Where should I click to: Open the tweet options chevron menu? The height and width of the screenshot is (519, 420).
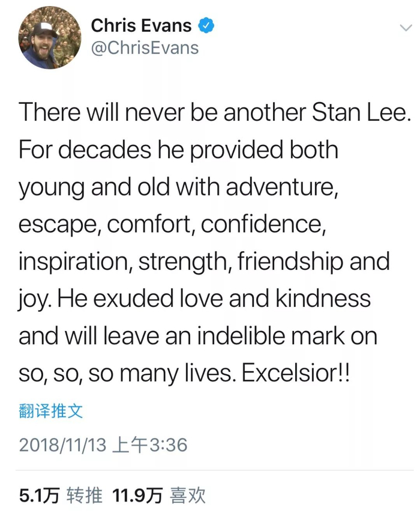[405, 28]
